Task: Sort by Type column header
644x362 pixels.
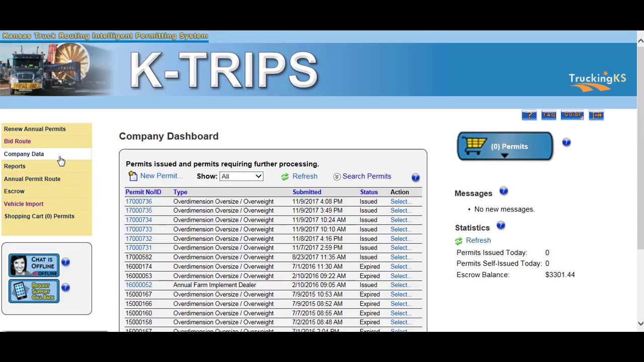Action: click(x=180, y=192)
